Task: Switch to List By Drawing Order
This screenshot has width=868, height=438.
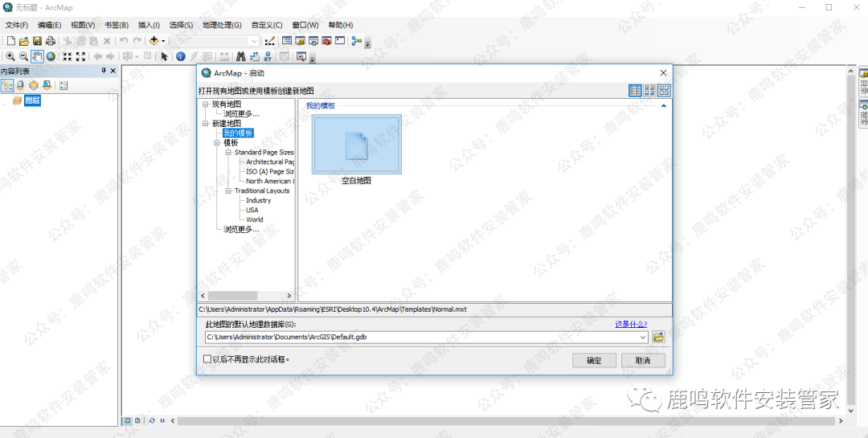Action: [7, 85]
